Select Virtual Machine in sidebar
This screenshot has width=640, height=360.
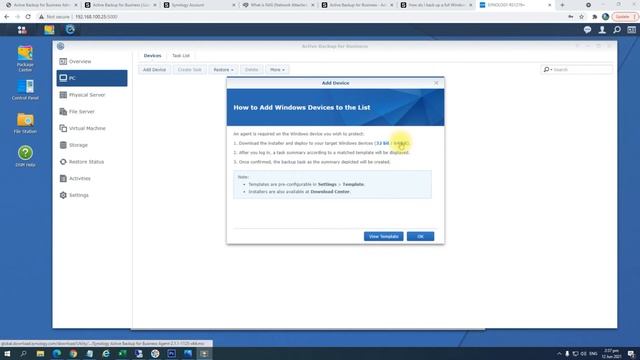(x=92, y=128)
